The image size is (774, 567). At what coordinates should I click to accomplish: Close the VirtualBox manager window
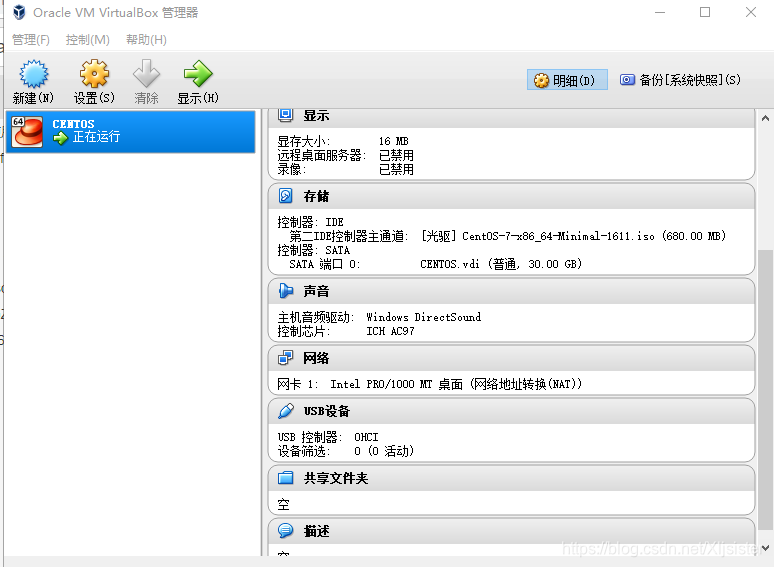751,12
